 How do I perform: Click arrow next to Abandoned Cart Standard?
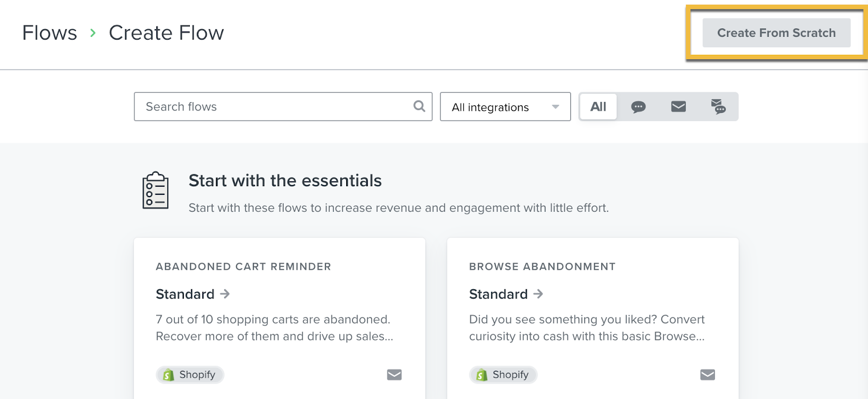225,294
